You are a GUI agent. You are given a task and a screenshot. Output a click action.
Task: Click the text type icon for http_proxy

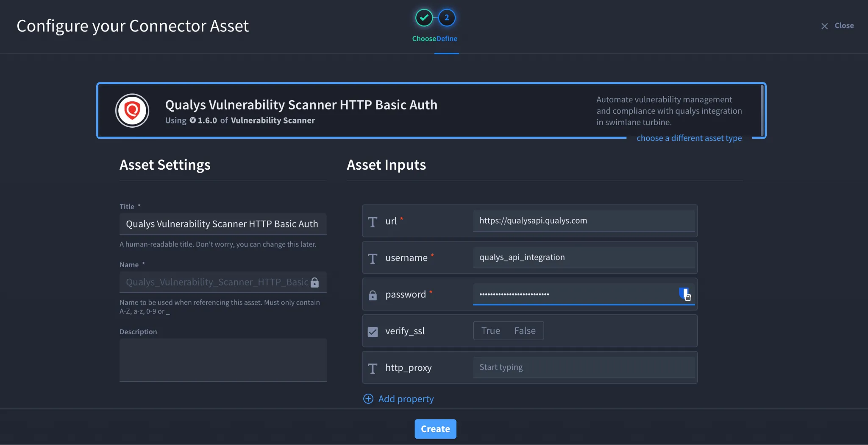click(x=373, y=368)
